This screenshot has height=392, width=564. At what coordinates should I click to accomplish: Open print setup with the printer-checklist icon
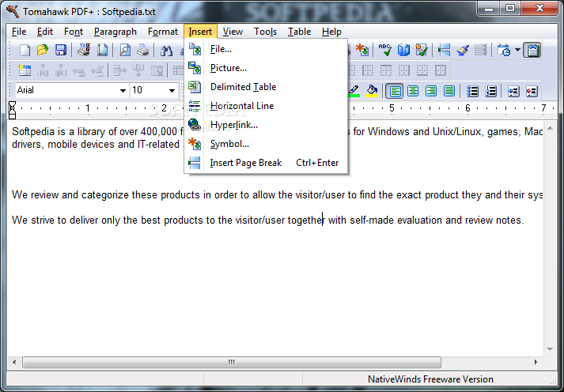pos(84,50)
